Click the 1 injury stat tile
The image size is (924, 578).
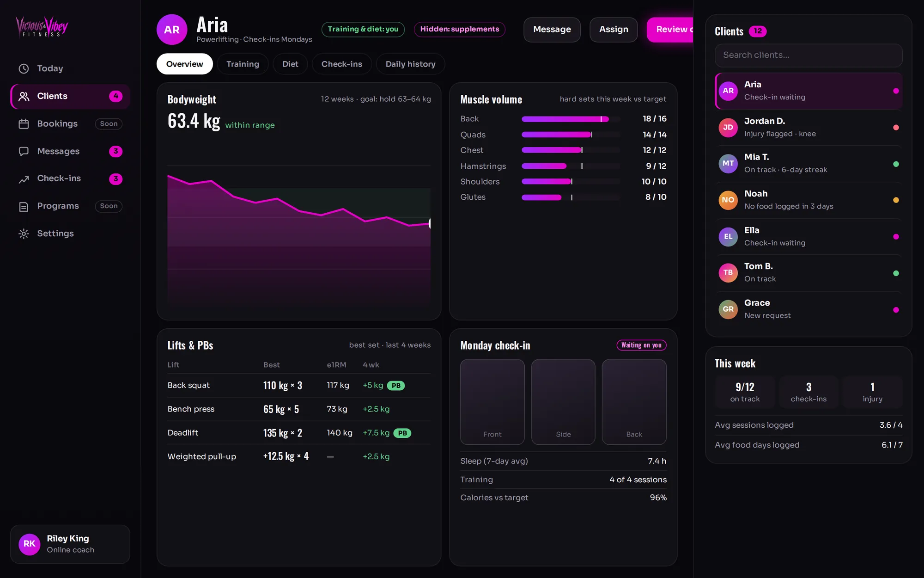872,392
